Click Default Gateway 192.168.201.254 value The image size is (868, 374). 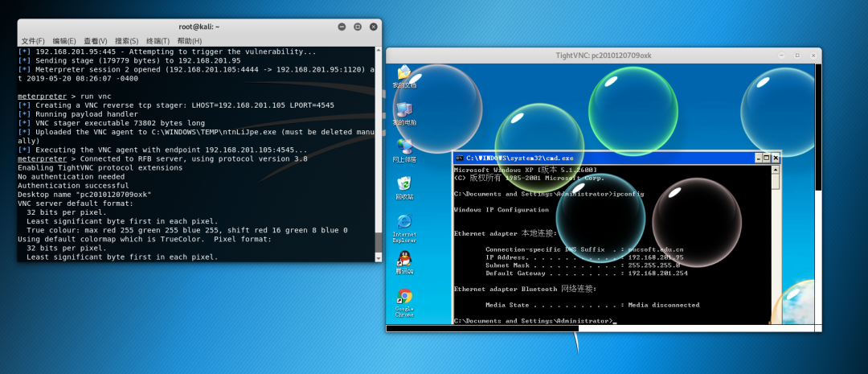pyautogui.click(x=657, y=273)
